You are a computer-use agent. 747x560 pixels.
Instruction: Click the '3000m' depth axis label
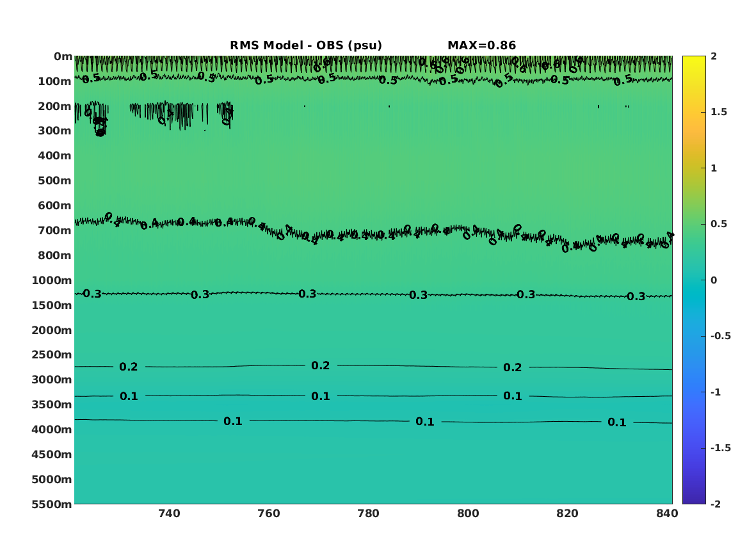(52, 380)
